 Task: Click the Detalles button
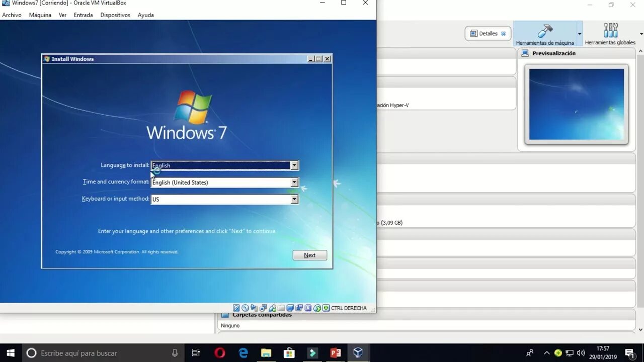(x=488, y=34)
